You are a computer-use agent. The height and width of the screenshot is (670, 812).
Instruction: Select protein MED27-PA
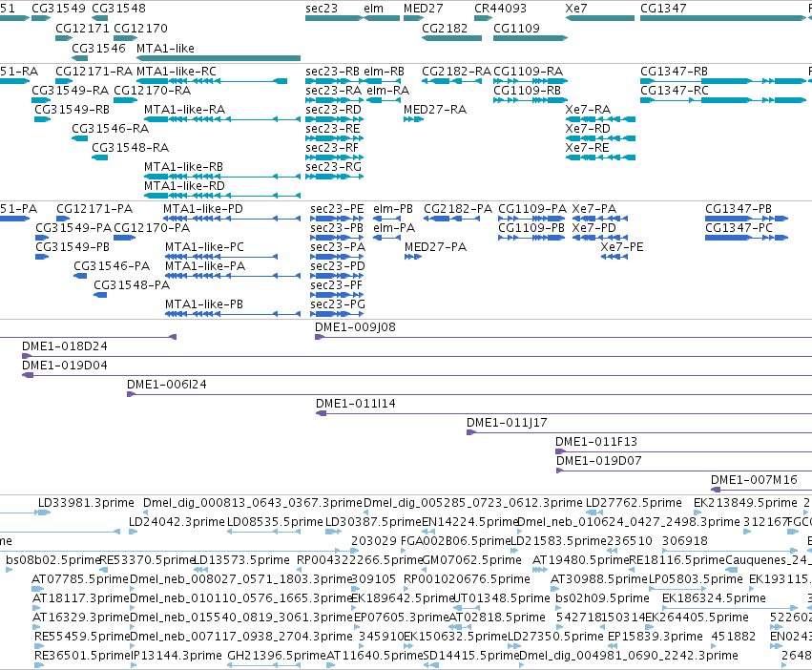pyautogui.click(x=413, y=257)
